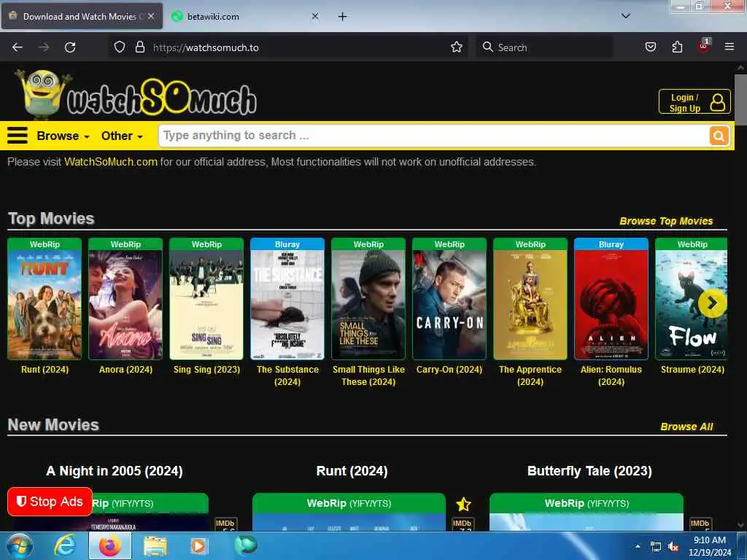Viewport: 747px width, 560px height.
Task: Launch the media player taskbar icon
Action: point(198,546)
